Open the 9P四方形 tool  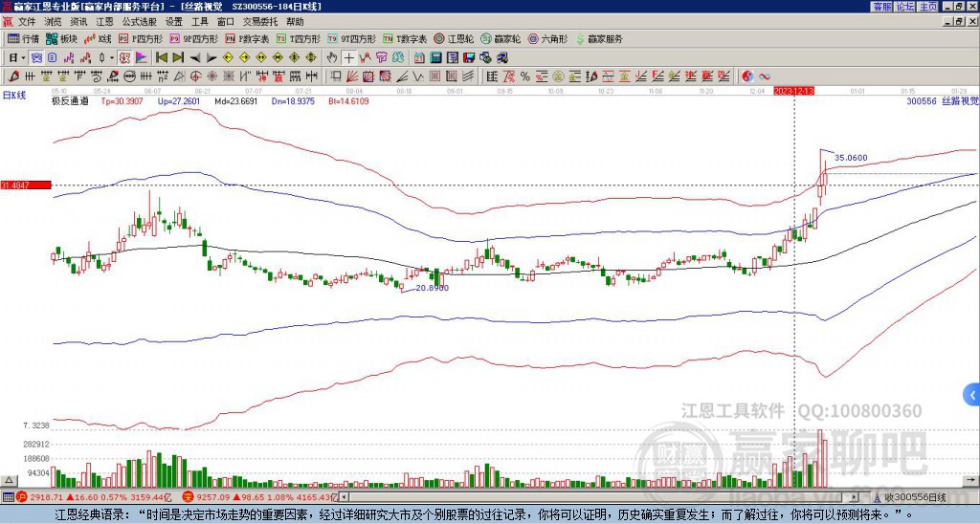[194, 38]
